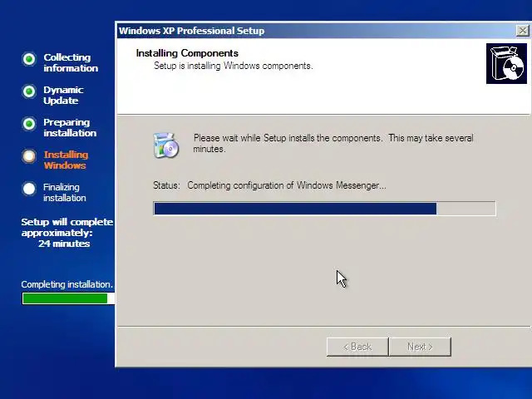Select the Dynamic Update step indicator

pos(29,91)
